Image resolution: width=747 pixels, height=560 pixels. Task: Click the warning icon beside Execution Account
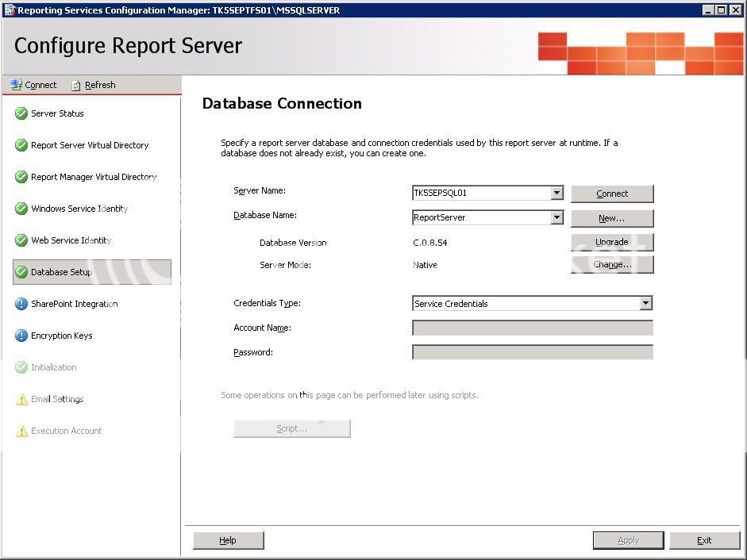[21, 431]
